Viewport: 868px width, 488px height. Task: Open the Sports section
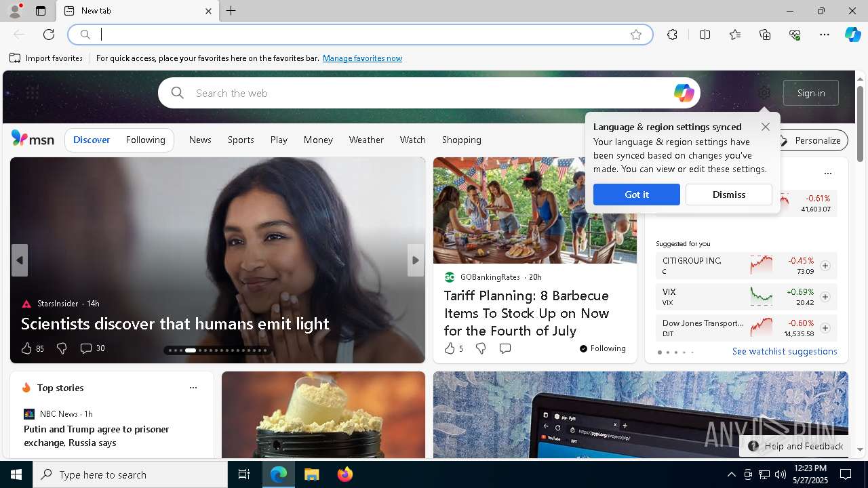click(241, 140)
